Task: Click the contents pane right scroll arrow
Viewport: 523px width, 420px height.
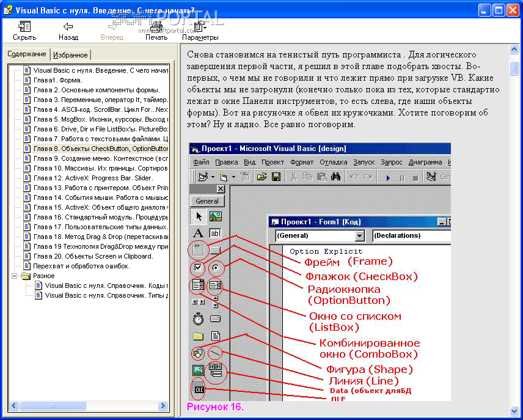Action: (163, 406)
